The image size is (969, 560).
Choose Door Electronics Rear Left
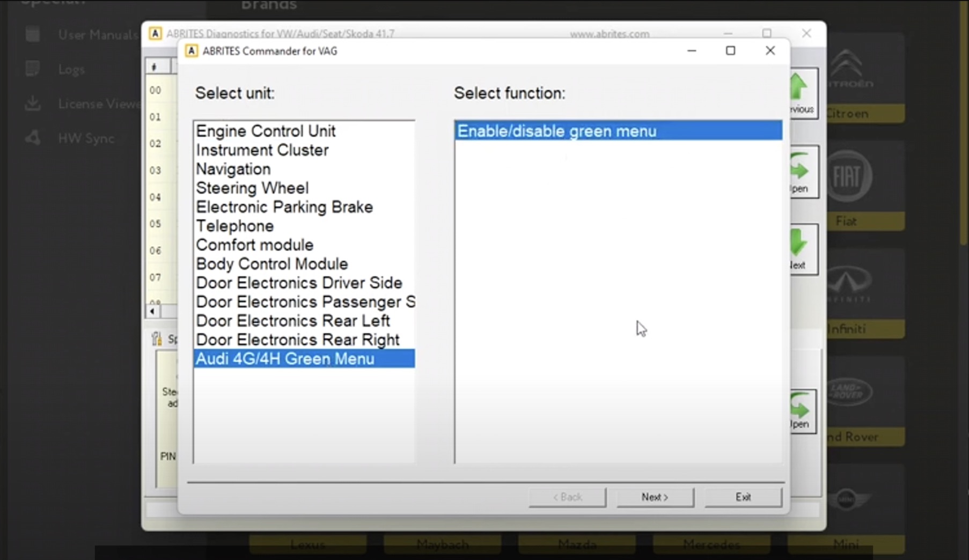pos(304,321)
